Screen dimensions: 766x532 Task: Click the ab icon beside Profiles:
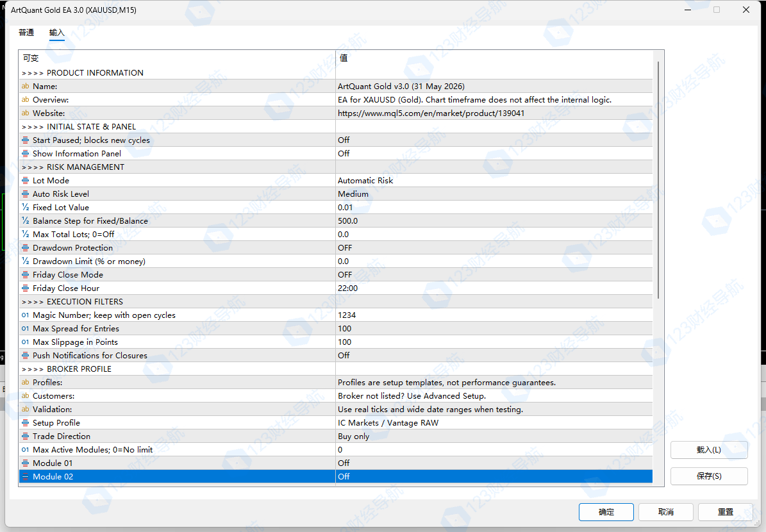pyautogui.click(x=26, y=382)
